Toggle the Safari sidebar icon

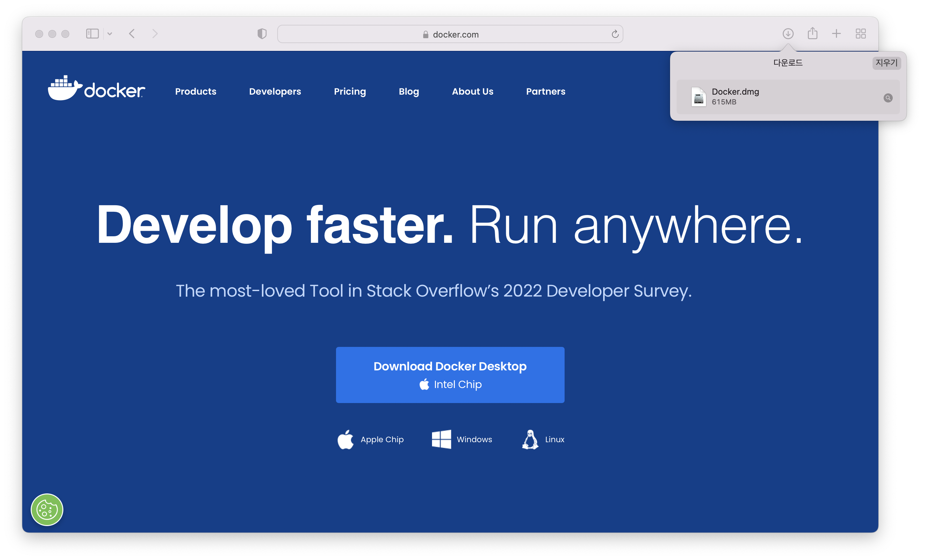click(x=92, y=34)
